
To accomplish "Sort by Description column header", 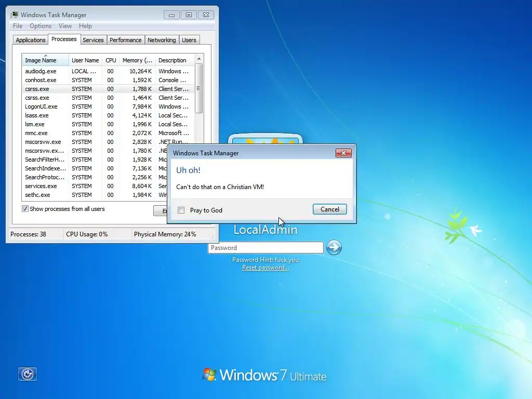I will 175,60.
